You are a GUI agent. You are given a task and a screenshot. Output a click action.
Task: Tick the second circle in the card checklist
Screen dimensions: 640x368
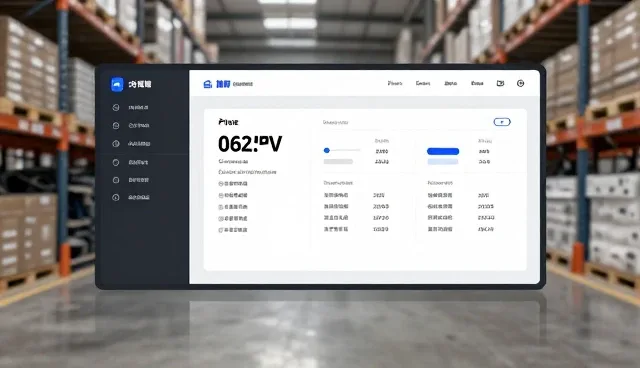click(x=221, y=195)
